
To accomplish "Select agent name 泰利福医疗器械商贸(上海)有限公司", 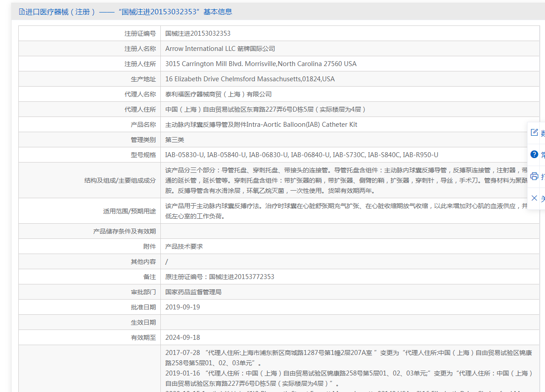I will coord(218,94).
